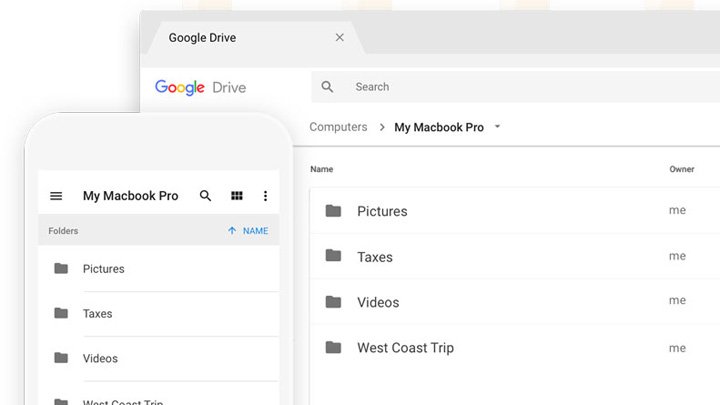This screenshot has height=405, width=720.
Task: Click the Pictures folder icon in desktop list
Action: coord(333,211)
